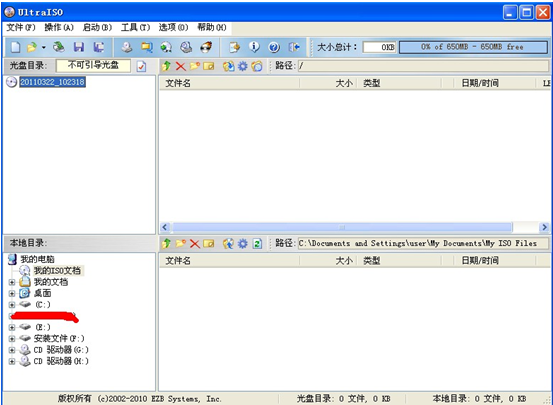
Task: Click the blue info icon in toolbar
Action: tap(254, 47)
